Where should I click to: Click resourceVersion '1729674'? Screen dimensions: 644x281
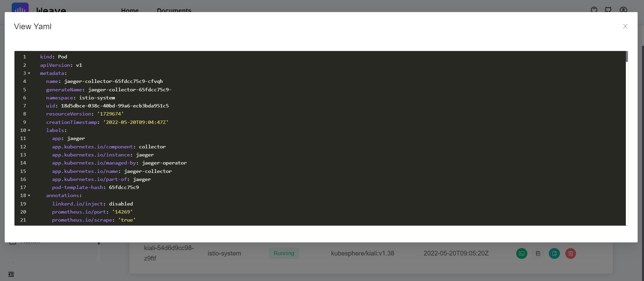point(110,114)
